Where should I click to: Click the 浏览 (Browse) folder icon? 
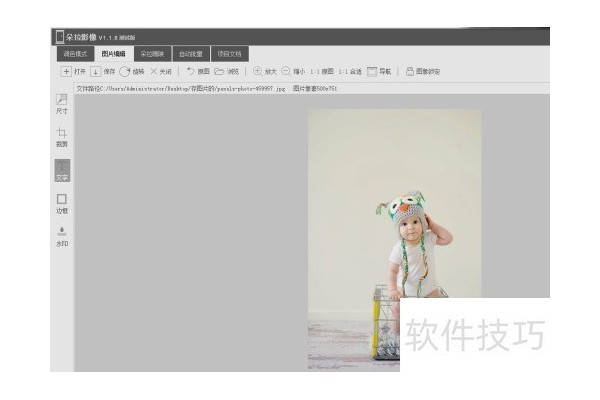coord(219,71)
